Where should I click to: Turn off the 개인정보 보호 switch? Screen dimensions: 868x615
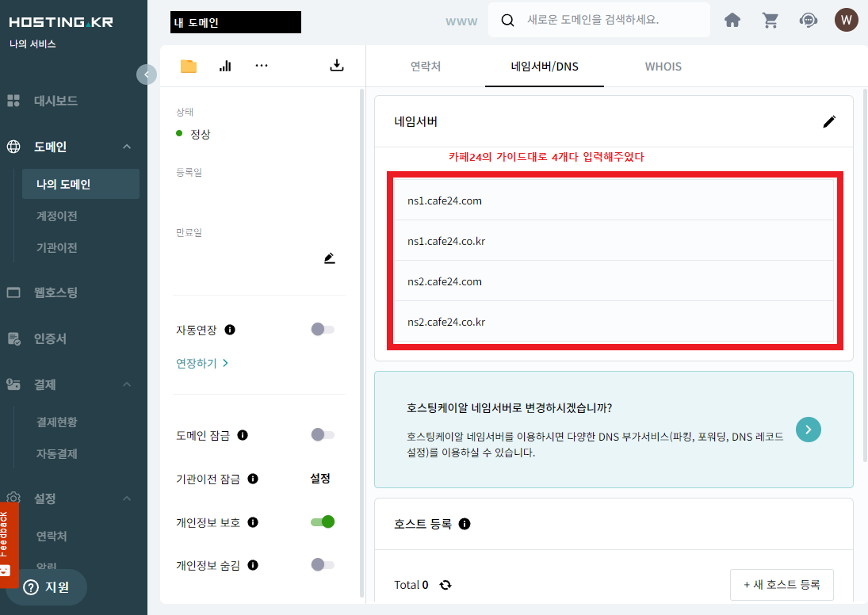pos(323,521)
